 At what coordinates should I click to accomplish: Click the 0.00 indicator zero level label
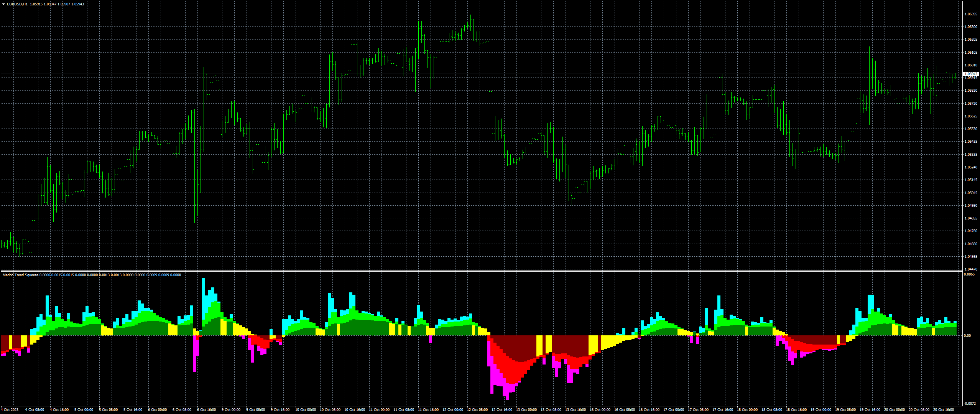click(x=968, y=336)
